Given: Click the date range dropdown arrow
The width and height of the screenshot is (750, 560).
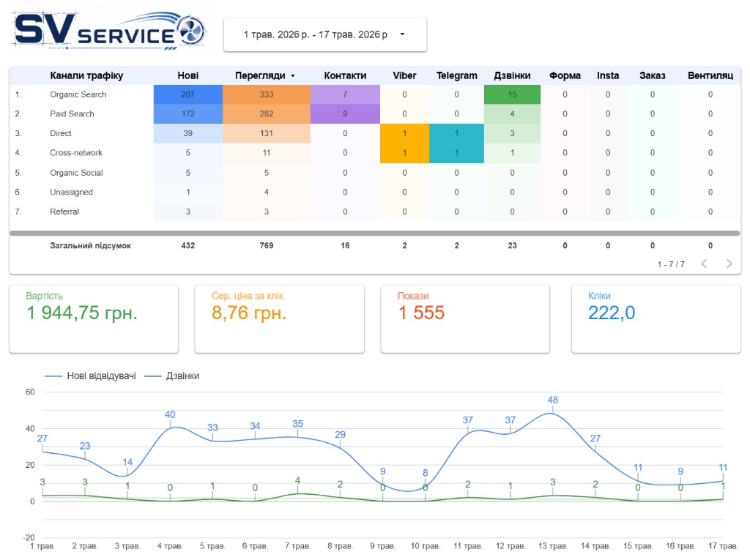Looking at the screenshot, I should (402, 34).
